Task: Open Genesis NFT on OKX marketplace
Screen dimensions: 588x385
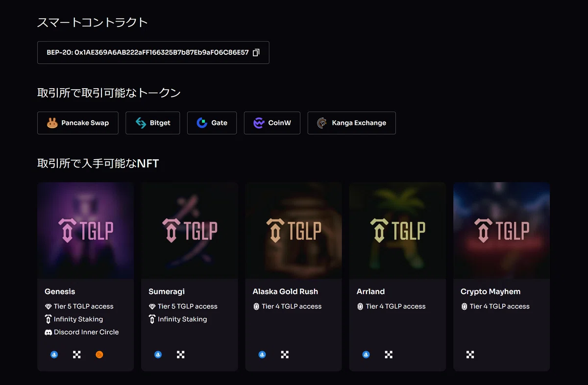Action: (x=77, y=355)
